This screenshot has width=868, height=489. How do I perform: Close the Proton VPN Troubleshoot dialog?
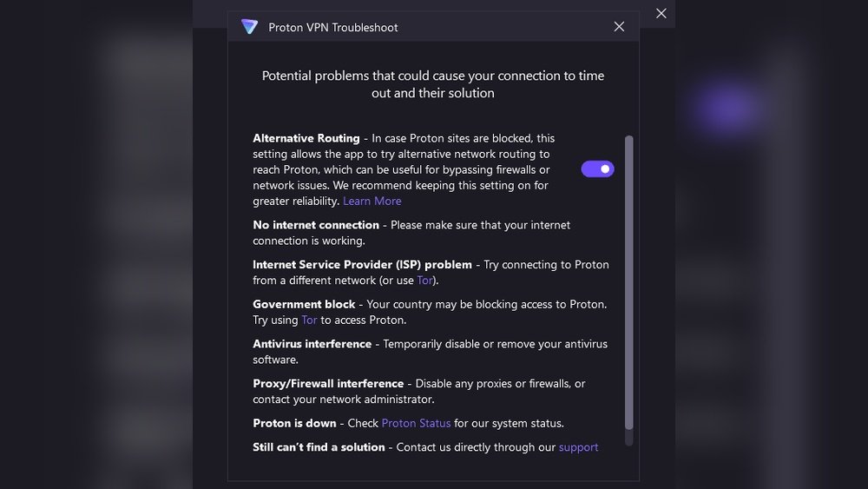pyautogui.click(x=619, y=27)
